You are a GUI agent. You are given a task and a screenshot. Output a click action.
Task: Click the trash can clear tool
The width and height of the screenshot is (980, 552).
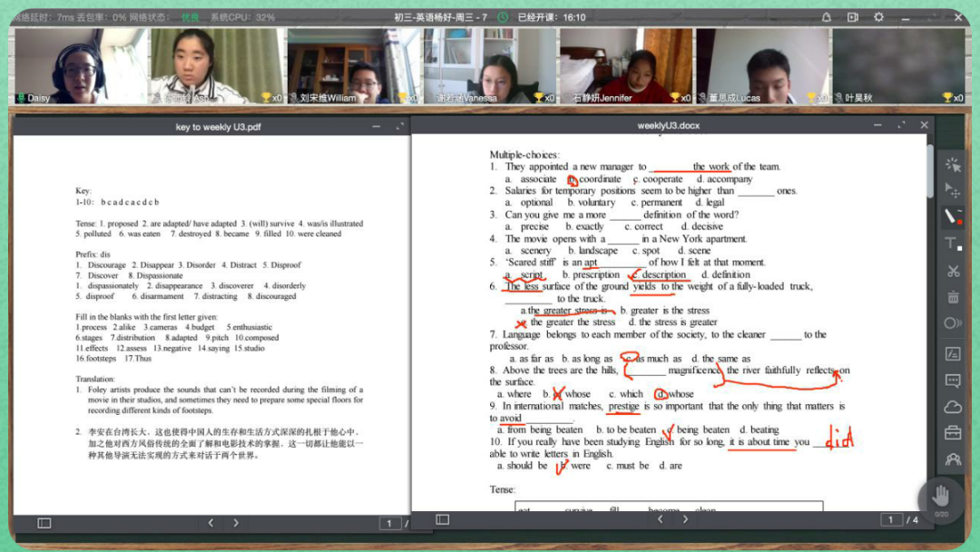coord(953,297)
